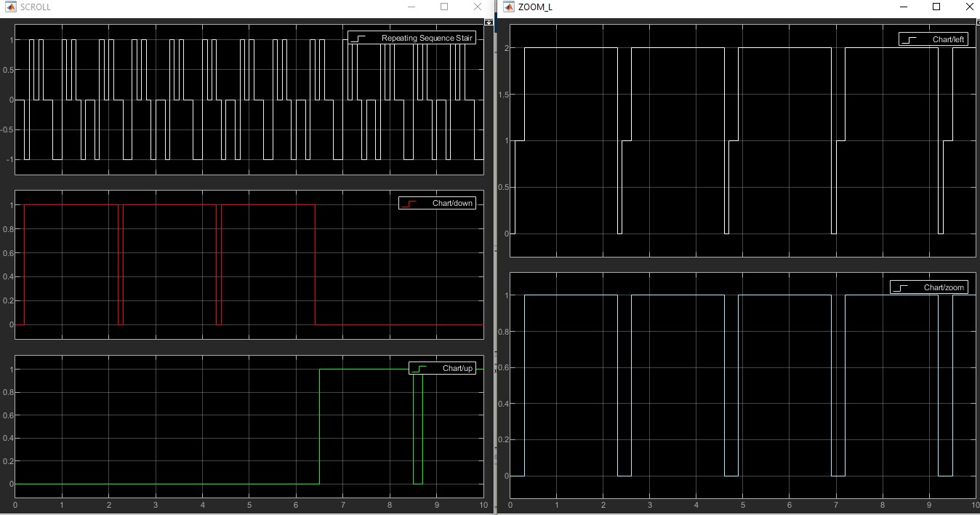Maximize the SCROLL scope window
Screen dimensions: 980x515
coord(444,7)
